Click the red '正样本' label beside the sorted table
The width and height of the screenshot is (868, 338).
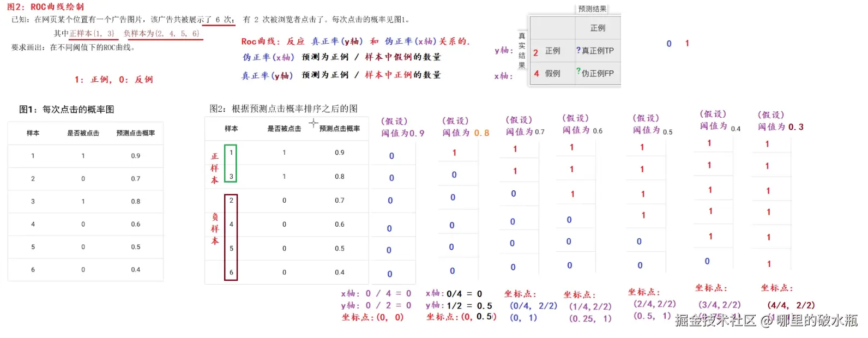[215, 168]
